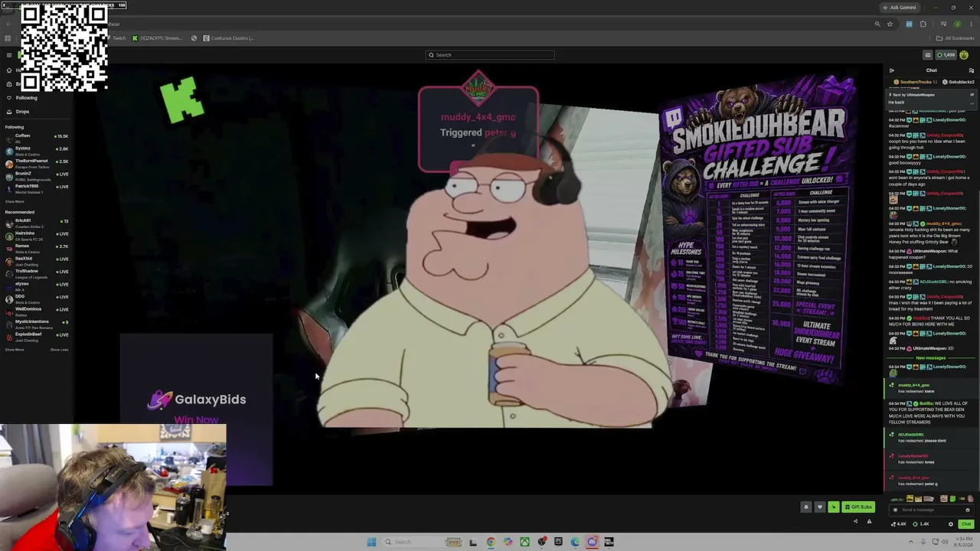The width and height of the screenshot is (980, 551).
Task: Open ExplodinBeef recommended channel
Action: point(36,335)
